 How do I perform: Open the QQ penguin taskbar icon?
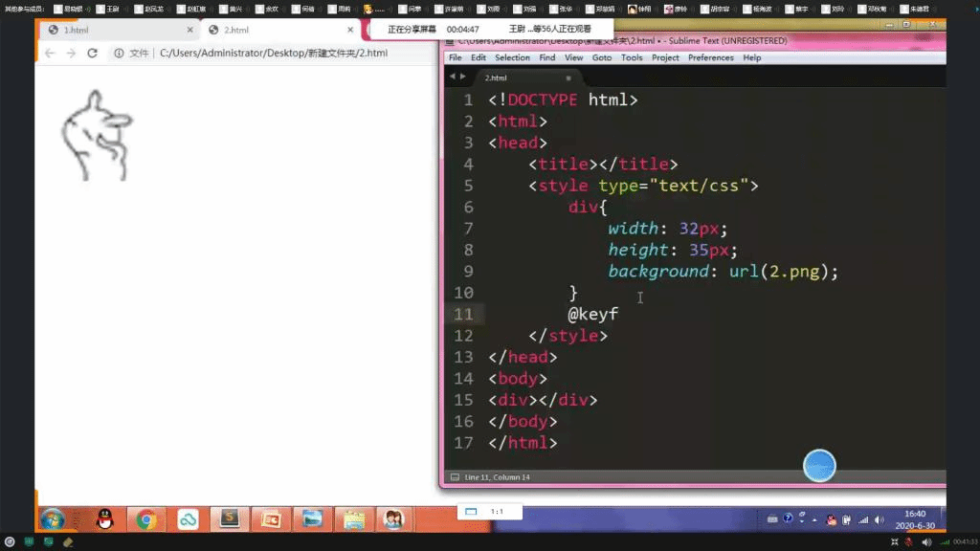pos(105,519)
